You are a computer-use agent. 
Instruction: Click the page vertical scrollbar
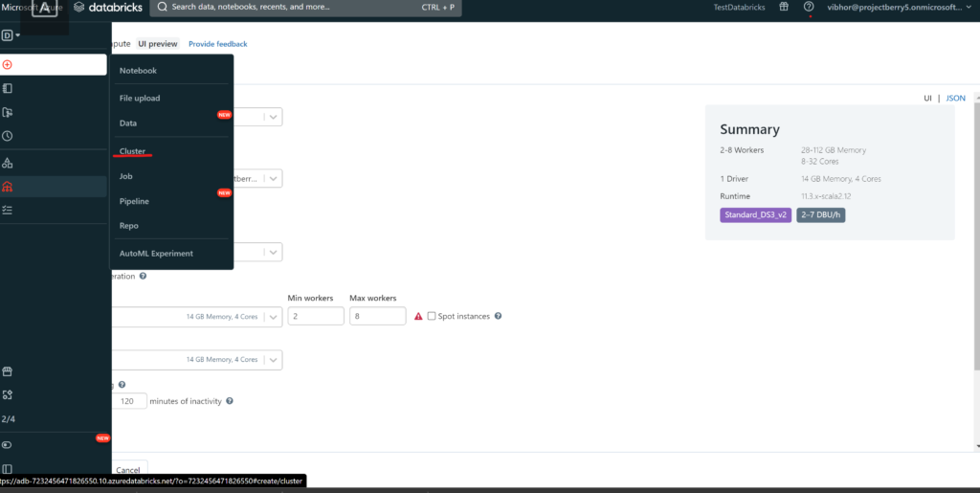977,237
